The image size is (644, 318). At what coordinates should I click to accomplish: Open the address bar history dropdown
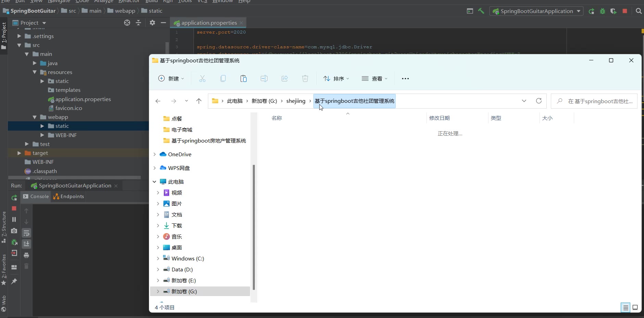click(x=524, y=101)
